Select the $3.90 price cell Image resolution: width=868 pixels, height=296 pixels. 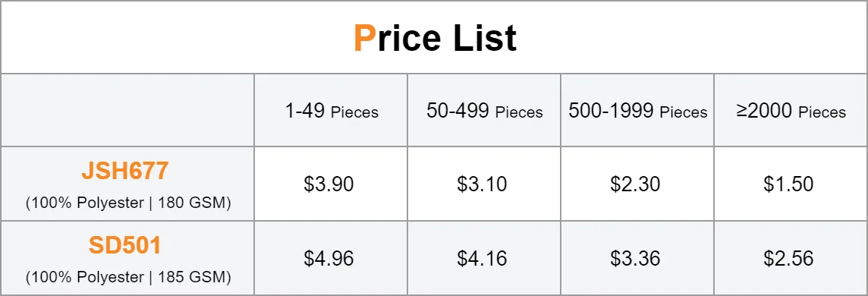[x=331, y=184]
